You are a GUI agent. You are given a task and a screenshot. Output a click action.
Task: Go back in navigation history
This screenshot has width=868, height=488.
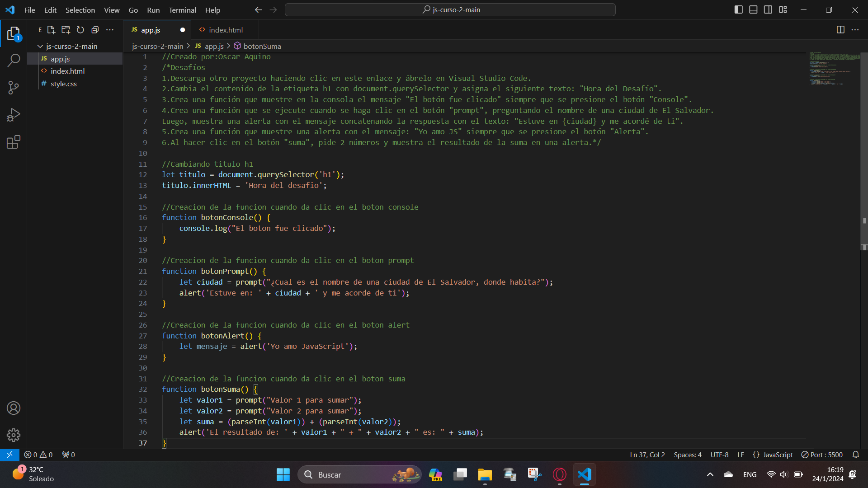point(258,10)
